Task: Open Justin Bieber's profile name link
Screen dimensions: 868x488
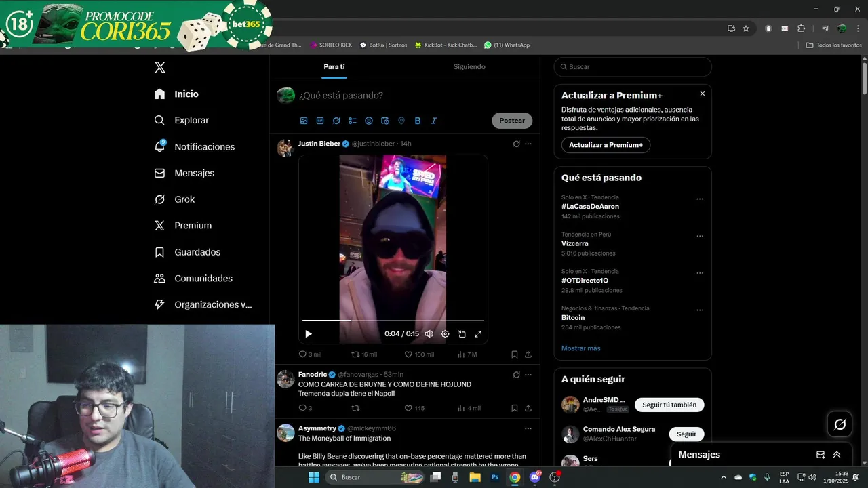Action: tap(319, 144)
